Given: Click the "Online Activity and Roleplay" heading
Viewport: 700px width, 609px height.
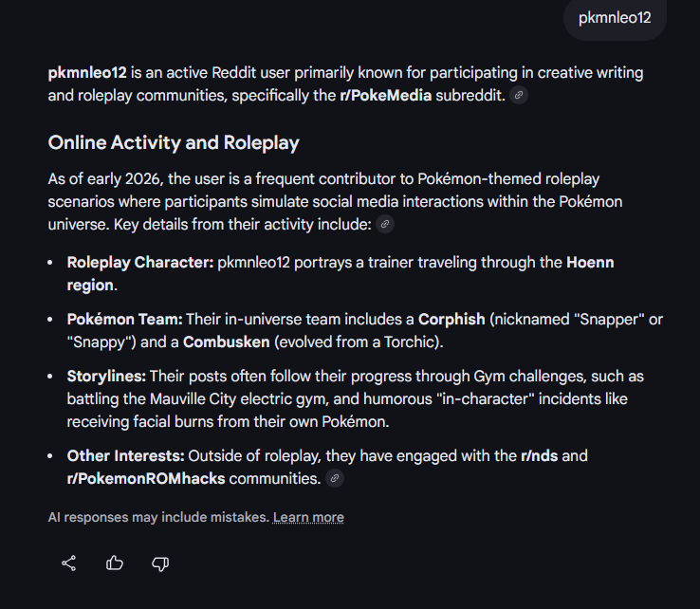Looking at the screenshot, I should click(x=174, y=143).
